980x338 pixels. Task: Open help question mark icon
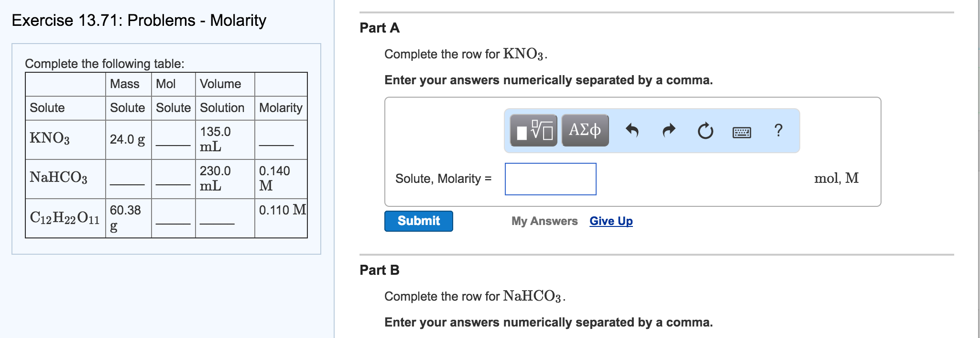pos(778,130)
